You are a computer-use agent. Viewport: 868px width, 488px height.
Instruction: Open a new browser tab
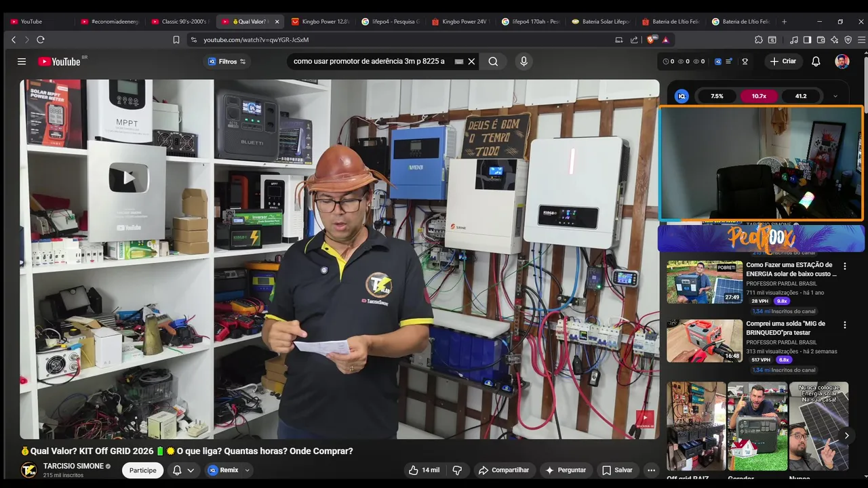pyautogui.click(x=785, y=22)
